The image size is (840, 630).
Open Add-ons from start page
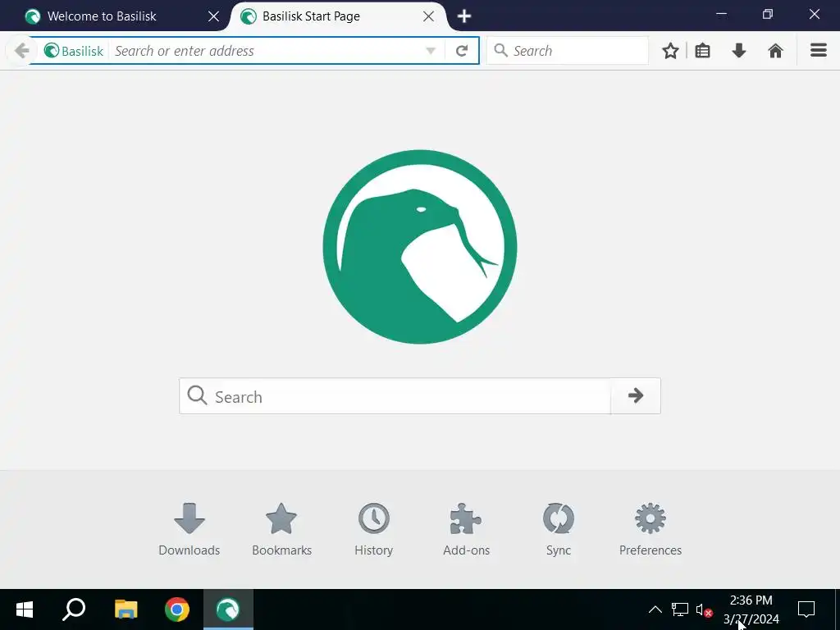pyautogui.click(x=466, y=529)
